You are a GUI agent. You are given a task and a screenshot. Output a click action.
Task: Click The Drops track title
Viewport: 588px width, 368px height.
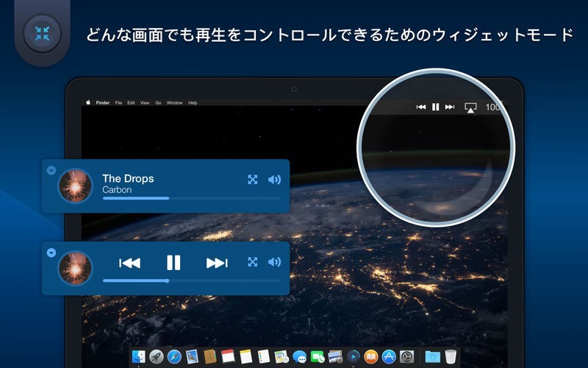click(128, 178)
